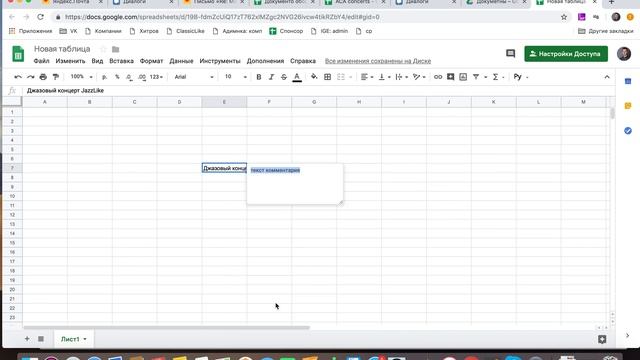Open the Справка menu

[303, 61]
